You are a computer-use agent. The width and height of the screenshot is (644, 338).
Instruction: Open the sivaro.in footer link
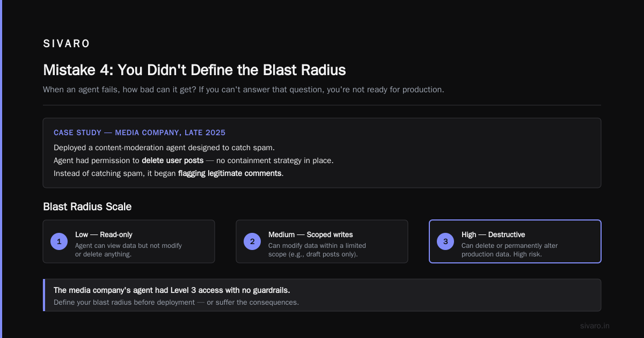coord(595,326)
